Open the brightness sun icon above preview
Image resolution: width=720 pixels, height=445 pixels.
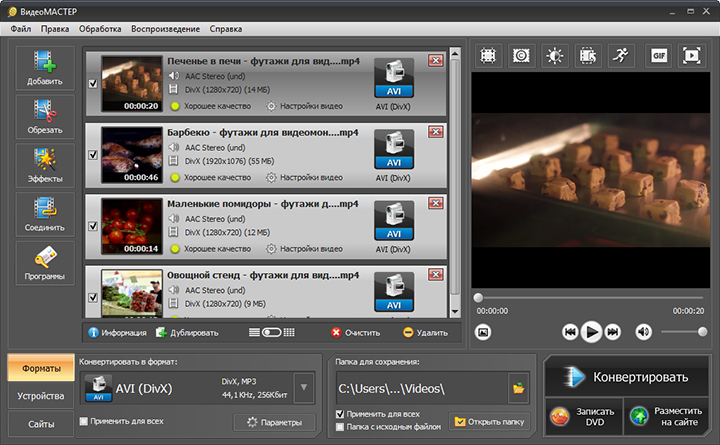click(555, 56)
